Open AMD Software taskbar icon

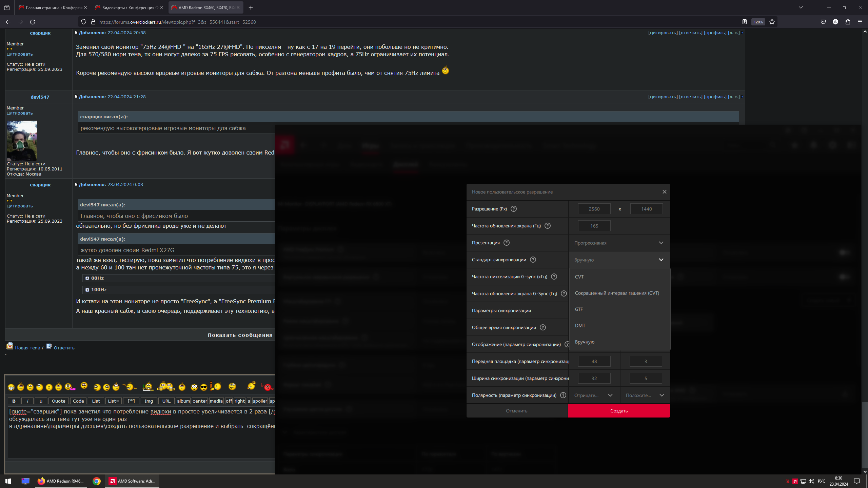click(x=132, y=481)
